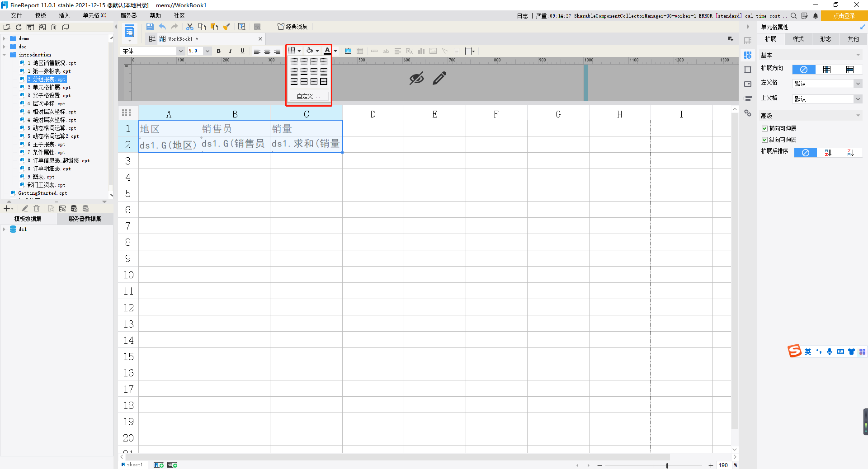The width and height of the screenshot is (868, 469).
Task: Open search with the magnifier icon top right
Action: tap(794, 16)
